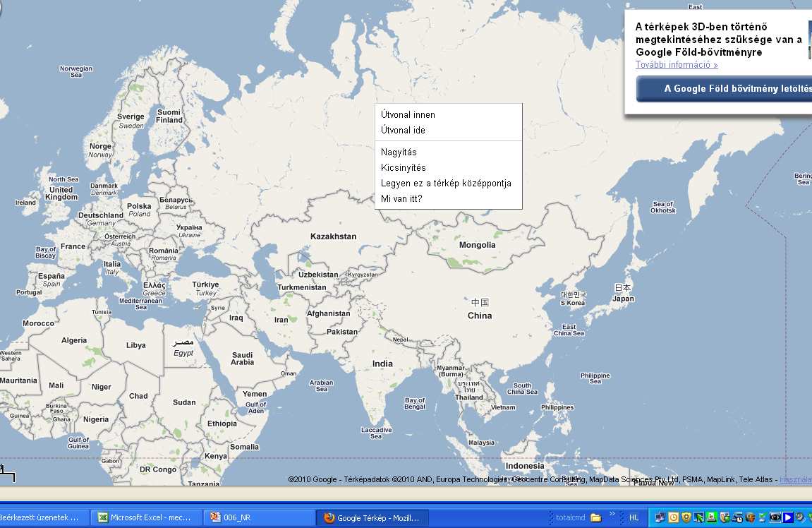Image resolution: width=812 pixels, height=528 pixels.
Task: Click the yellow shield gear tray icon
Action: (686, 517)
